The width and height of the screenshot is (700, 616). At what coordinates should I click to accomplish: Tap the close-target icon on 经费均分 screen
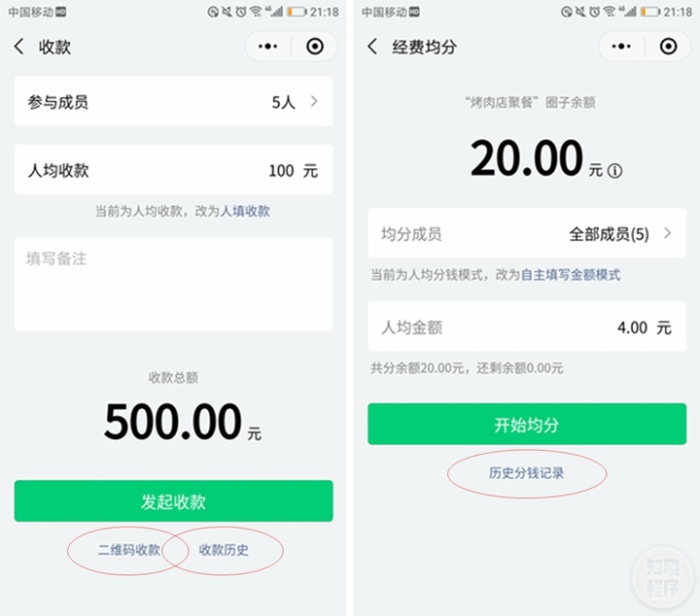pos(668,46)
